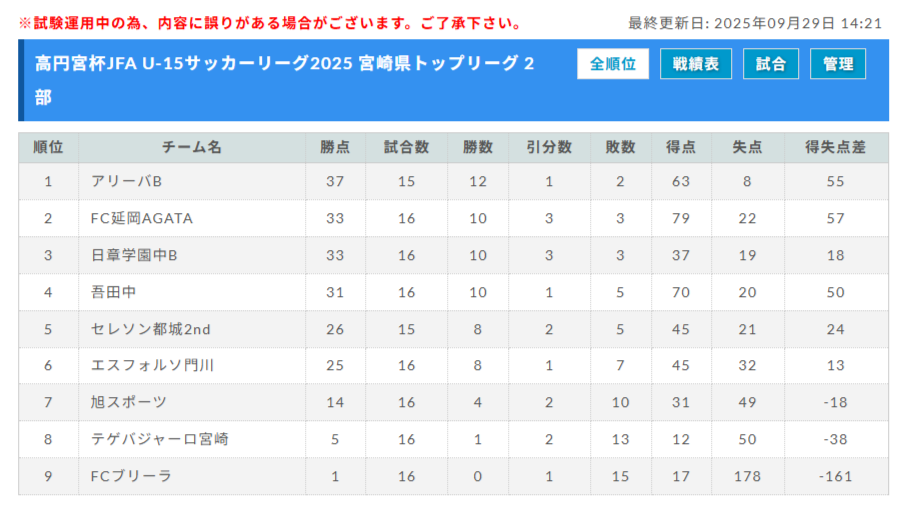Click team name 吾田中
This screenshot has height=517, width=905.
(x=113, y=292)
